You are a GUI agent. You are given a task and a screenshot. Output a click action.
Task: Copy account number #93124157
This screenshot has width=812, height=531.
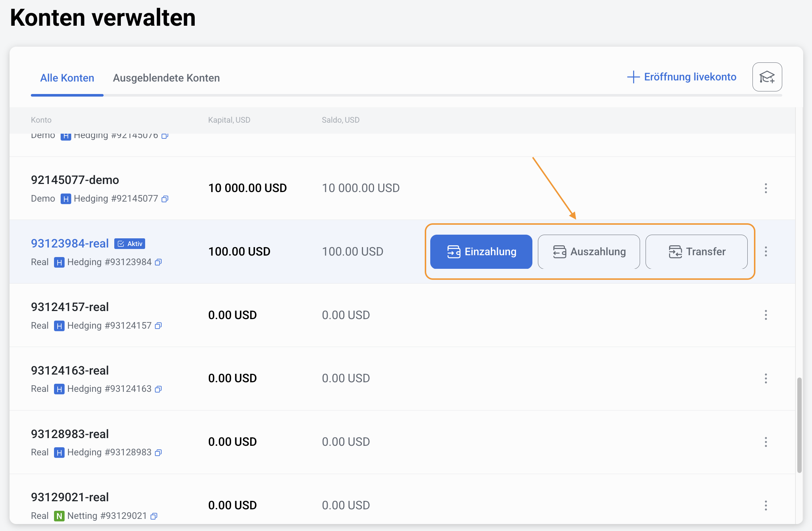pos(158,326)
